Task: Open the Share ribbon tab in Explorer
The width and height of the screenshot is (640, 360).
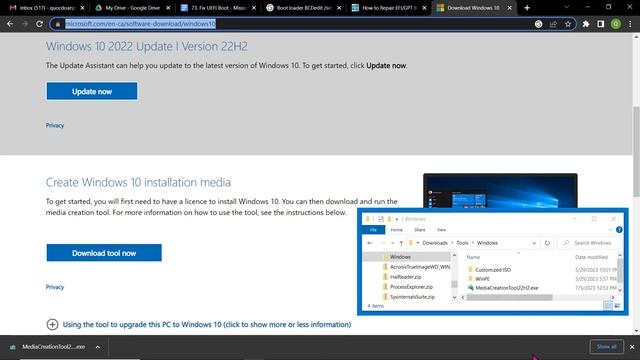Action: [x=420, y=230]
